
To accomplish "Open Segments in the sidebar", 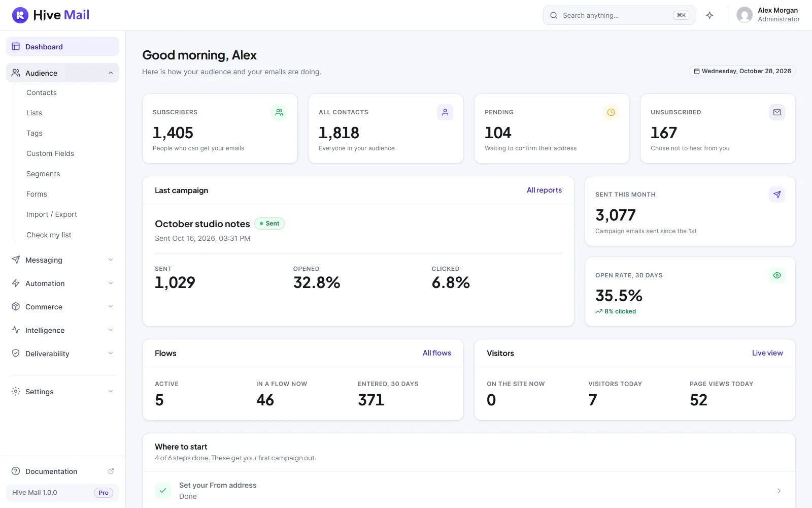I will tap(43, 174).
